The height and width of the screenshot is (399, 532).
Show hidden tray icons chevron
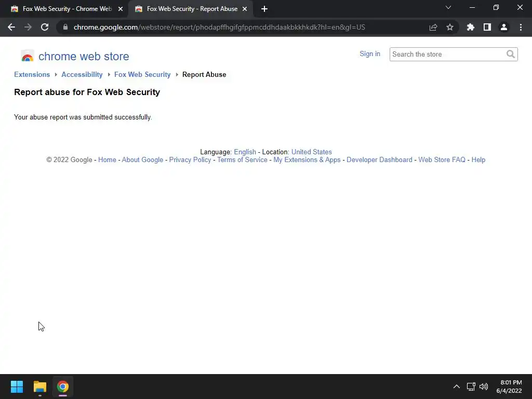[457, 387]
